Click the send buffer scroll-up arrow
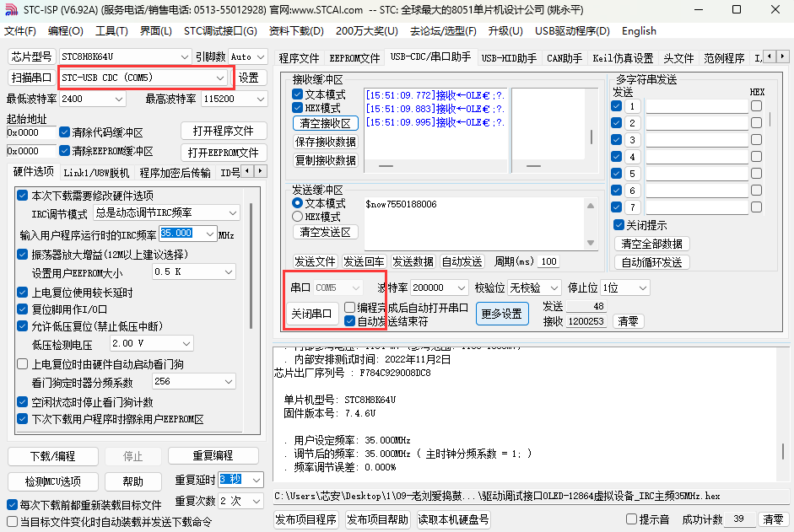Image resolution: width=794 pixels, height=532 pixels. [591, 206]
